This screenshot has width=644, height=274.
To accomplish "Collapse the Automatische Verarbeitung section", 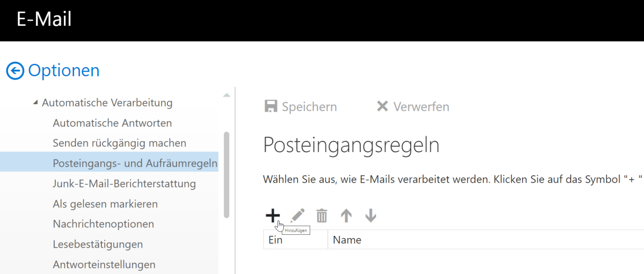I will [x=35, y=103].
